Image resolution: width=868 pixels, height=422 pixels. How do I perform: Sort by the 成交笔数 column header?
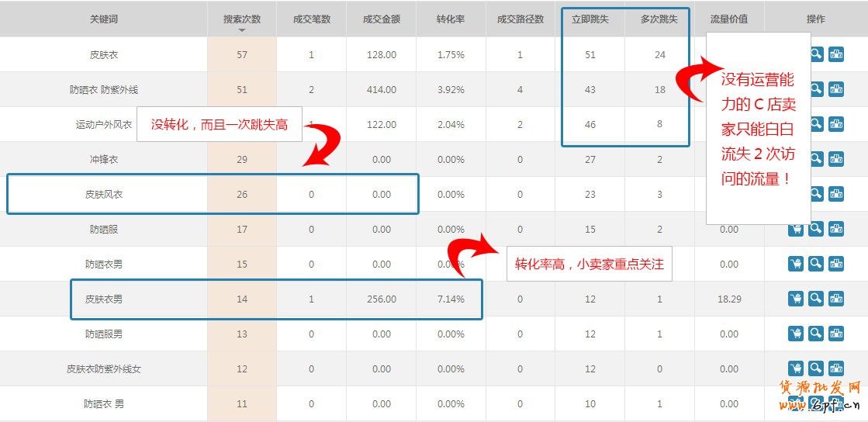tap(311, 19)
